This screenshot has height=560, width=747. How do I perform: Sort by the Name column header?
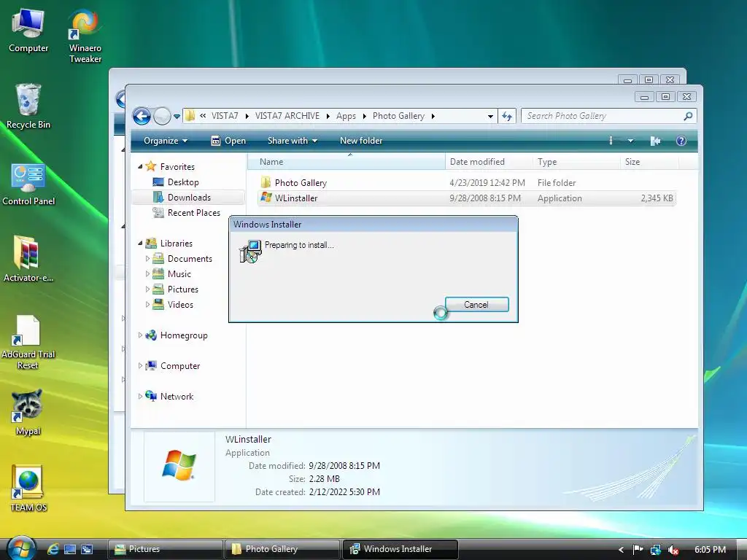pyautogui.click(x=347, y=162)
